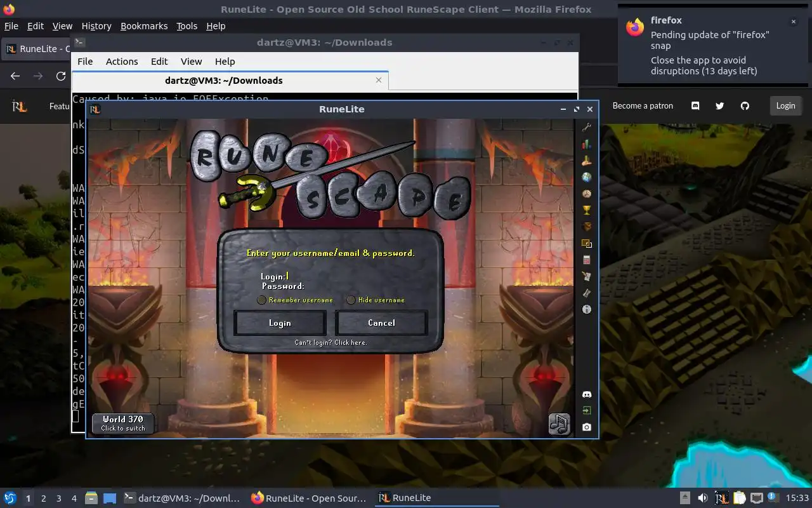
Task: Click the green sign-in arrow icon
Action: (587, 411)
